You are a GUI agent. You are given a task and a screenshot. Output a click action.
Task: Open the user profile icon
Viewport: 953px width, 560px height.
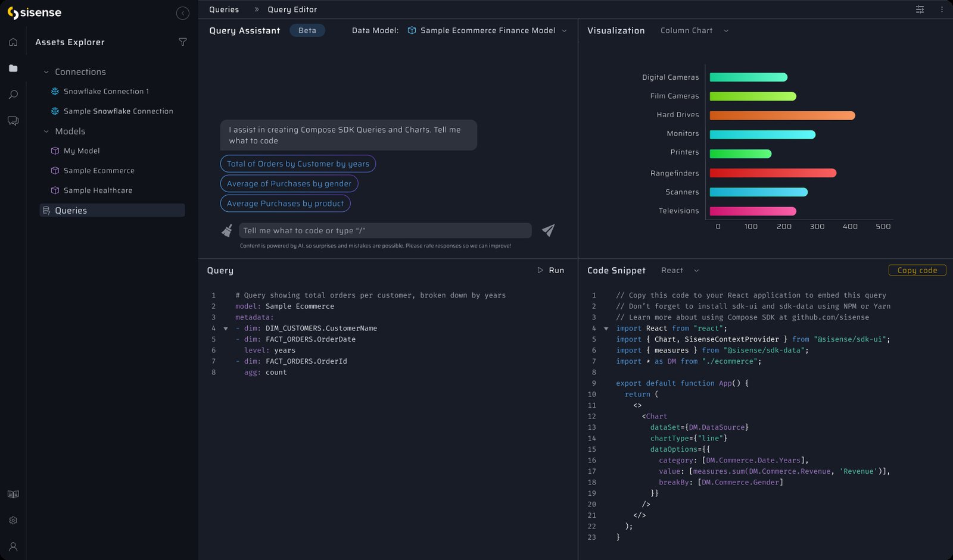(13, 546)
